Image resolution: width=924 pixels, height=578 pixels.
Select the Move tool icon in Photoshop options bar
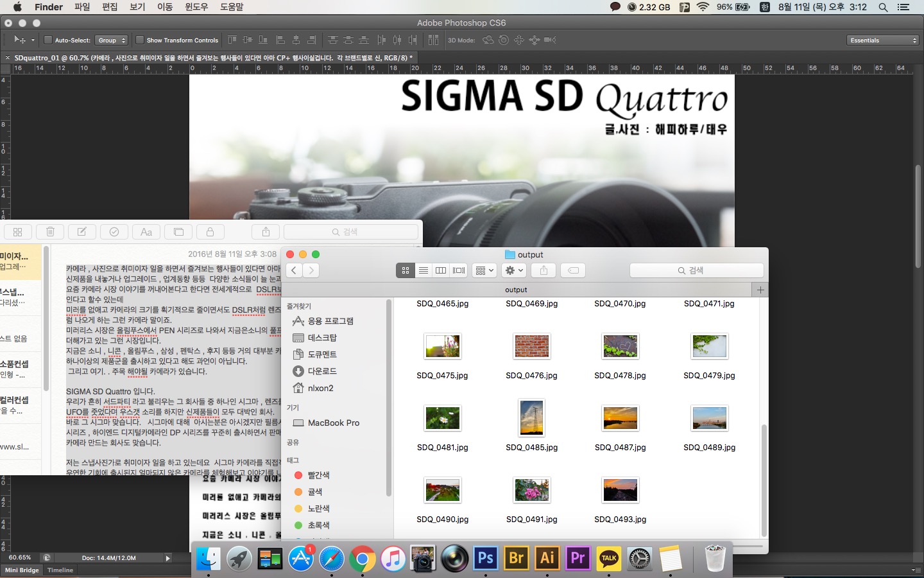pos(20,40)
